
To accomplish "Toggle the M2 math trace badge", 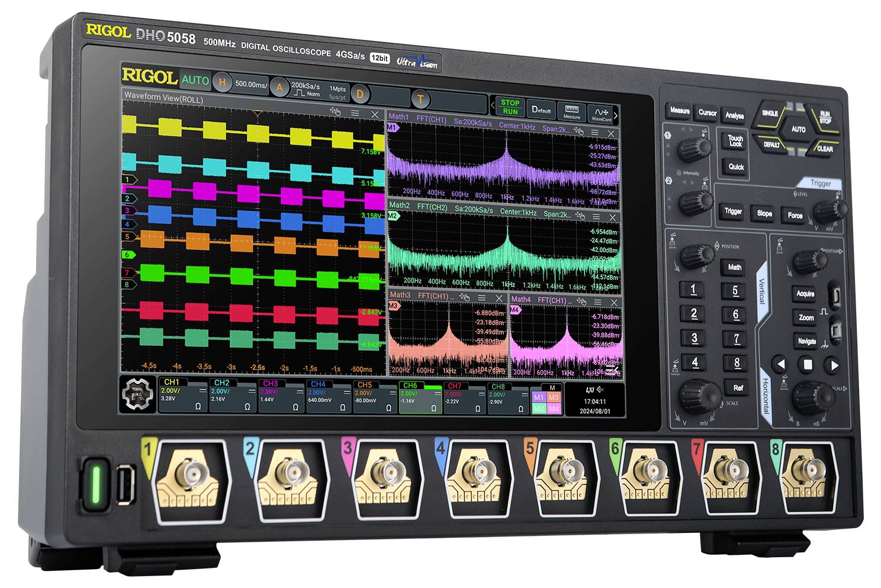I will click(x=539, y=407).
